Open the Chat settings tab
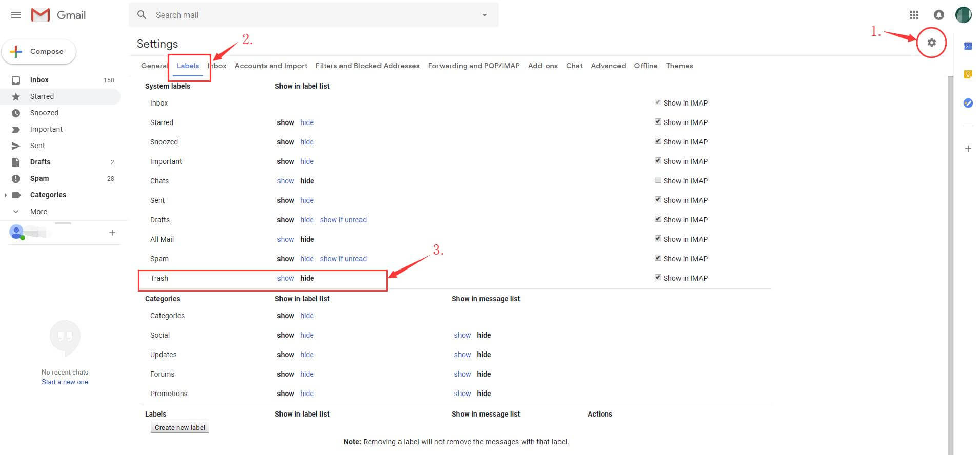980x455 pixels. (574, 66)
